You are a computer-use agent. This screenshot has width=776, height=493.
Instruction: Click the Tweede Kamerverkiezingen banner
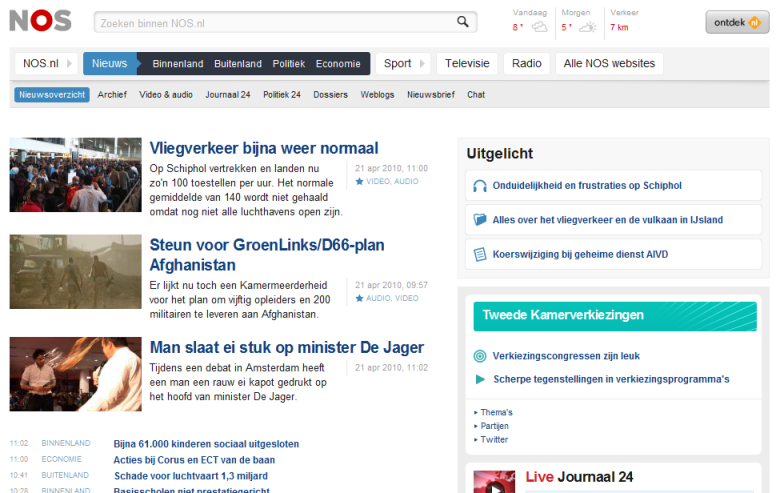tap(615, 316)
